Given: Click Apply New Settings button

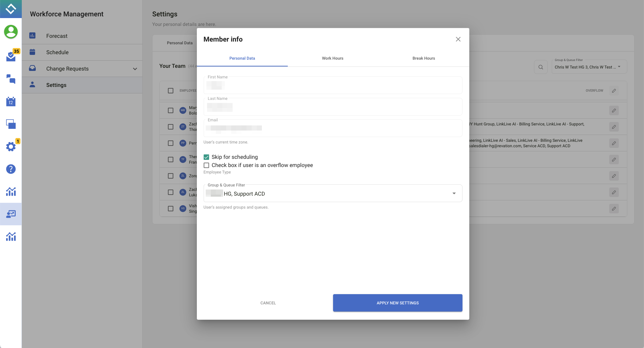Looking at the screenshot, I should click(397, 303).
